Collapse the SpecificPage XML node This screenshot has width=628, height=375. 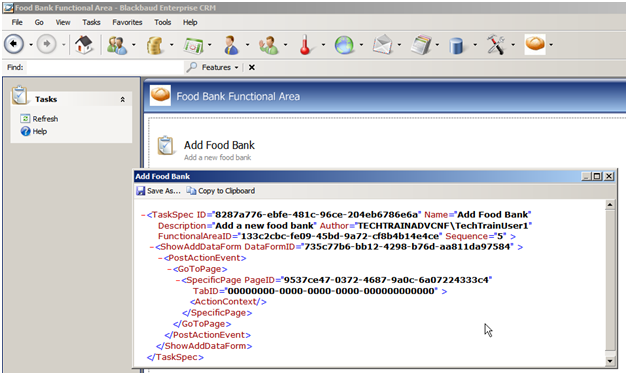178,280
